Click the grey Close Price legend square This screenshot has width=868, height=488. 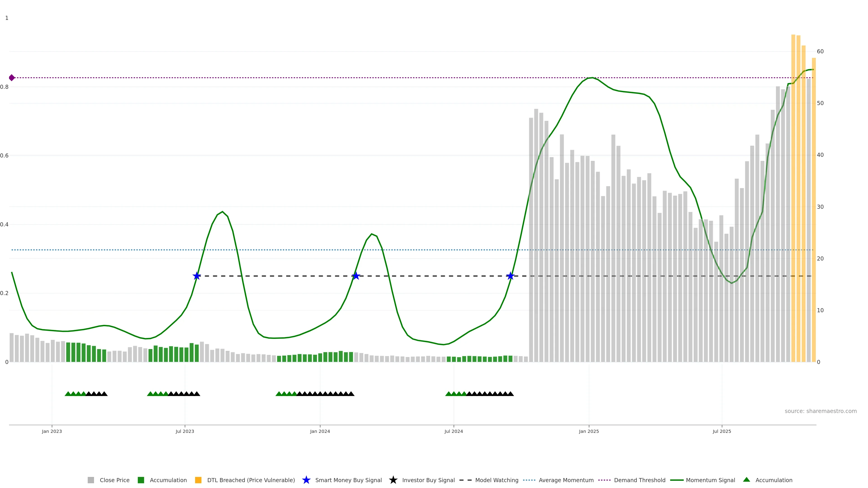(91, 480)
